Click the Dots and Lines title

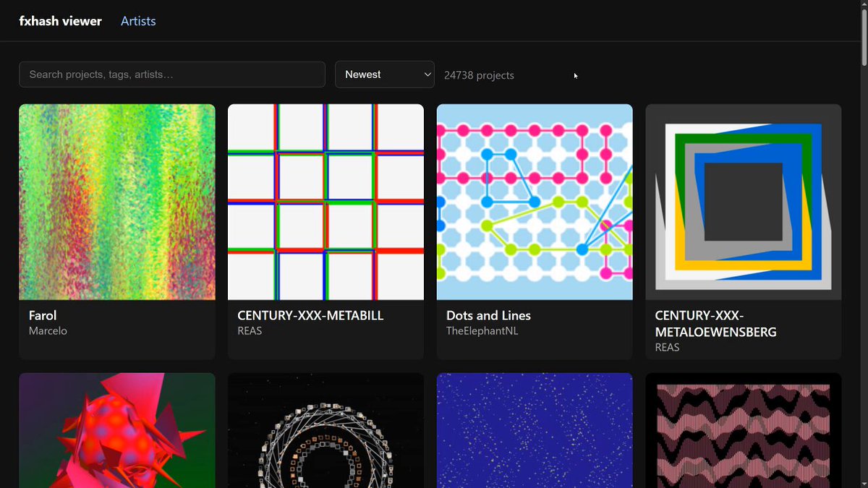pos(489,315)
